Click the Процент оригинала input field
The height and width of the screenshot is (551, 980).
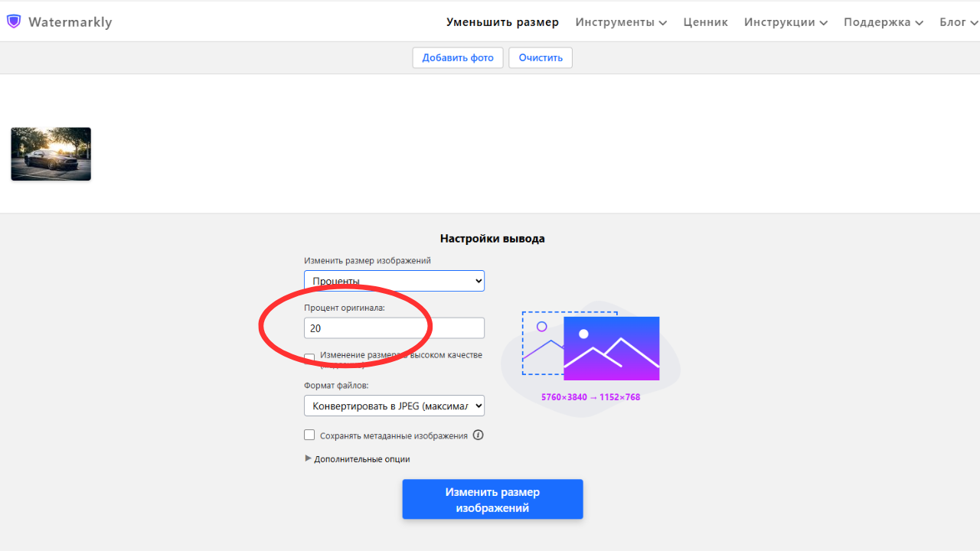pyautogui.click(x=394, y=328)
